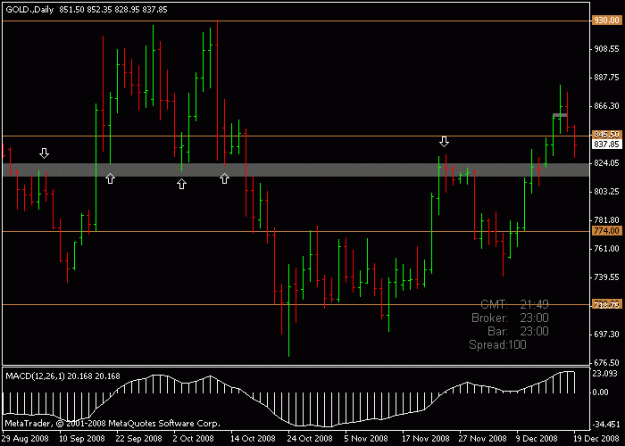Screen dimensions: 625x446
Task: Click the 10 Sep 2008 date label
Action: [82, 439]
